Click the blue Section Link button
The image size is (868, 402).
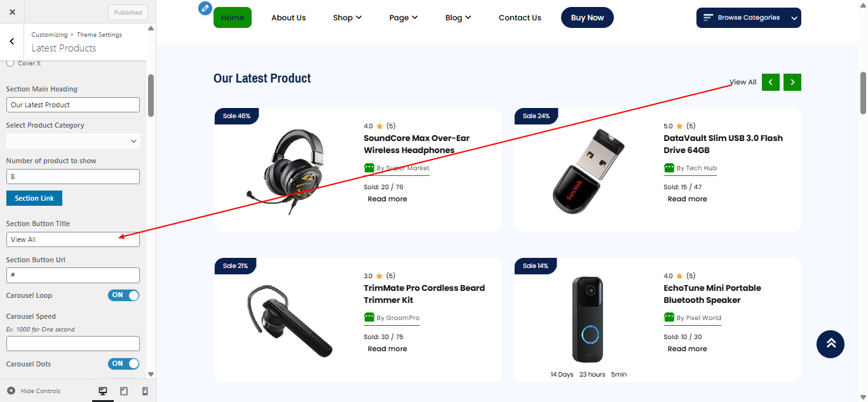[34, 198]
